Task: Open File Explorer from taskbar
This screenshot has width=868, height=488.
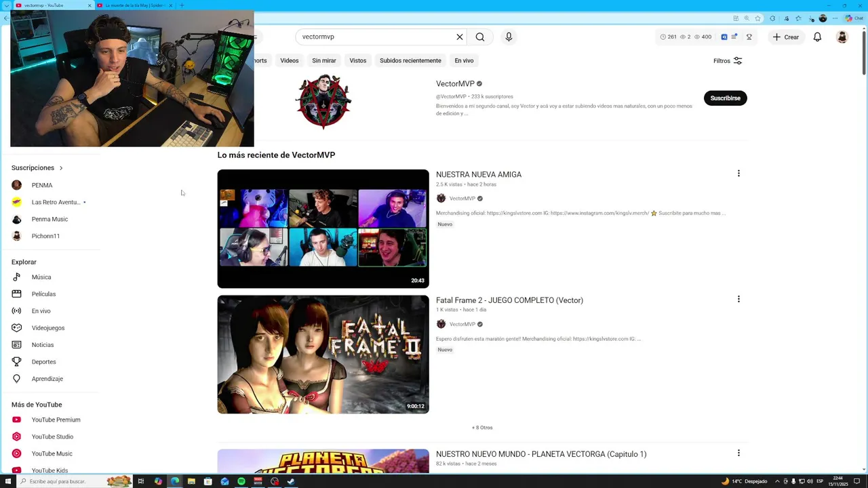Action: click(x=191, y=481)
